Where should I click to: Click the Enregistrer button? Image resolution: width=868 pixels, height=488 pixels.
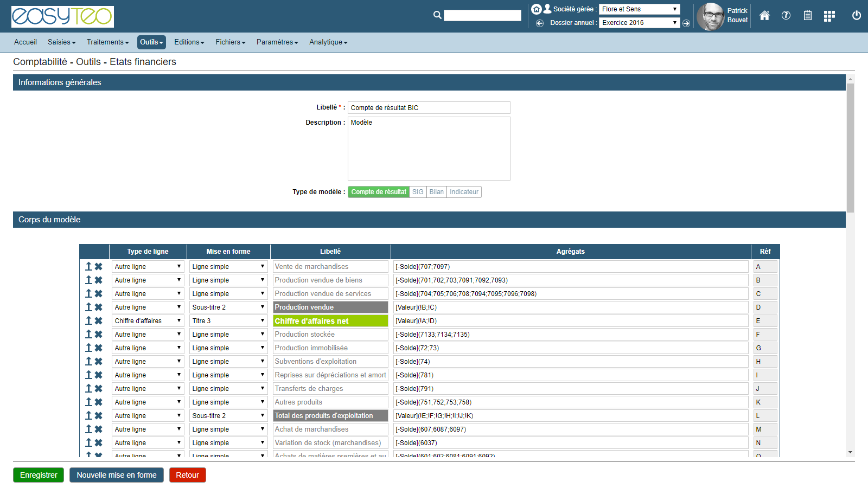39,475
